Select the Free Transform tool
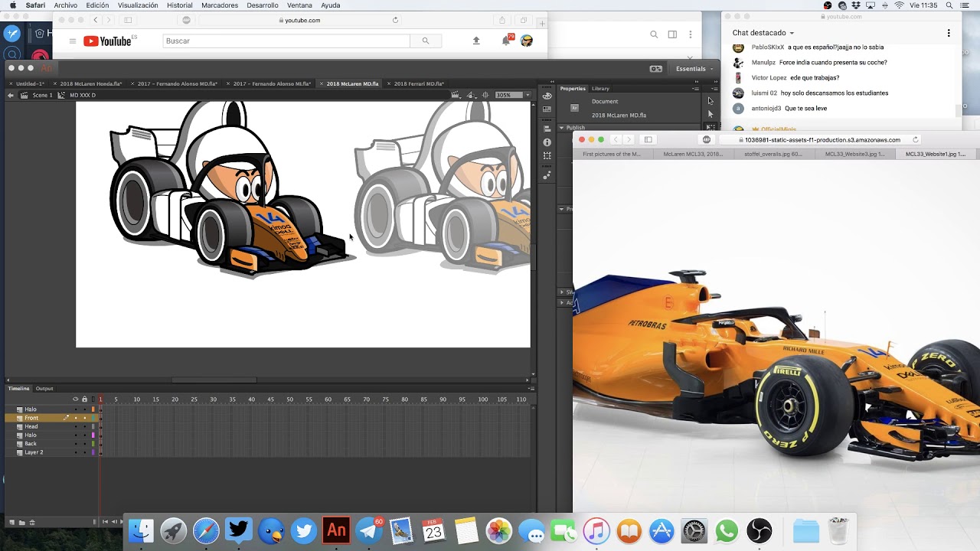 tap(710, 127)
